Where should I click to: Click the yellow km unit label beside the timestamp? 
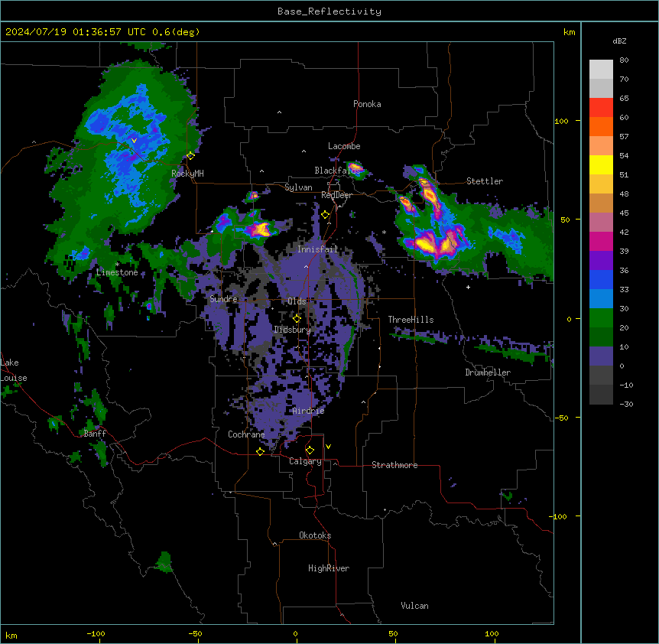(569, 32)
